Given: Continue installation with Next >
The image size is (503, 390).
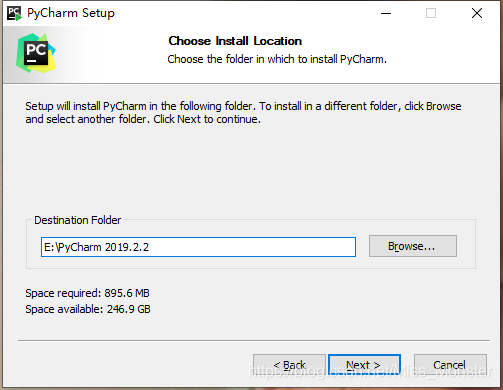Looking at the screenshot, I should [x=364, y=365].
